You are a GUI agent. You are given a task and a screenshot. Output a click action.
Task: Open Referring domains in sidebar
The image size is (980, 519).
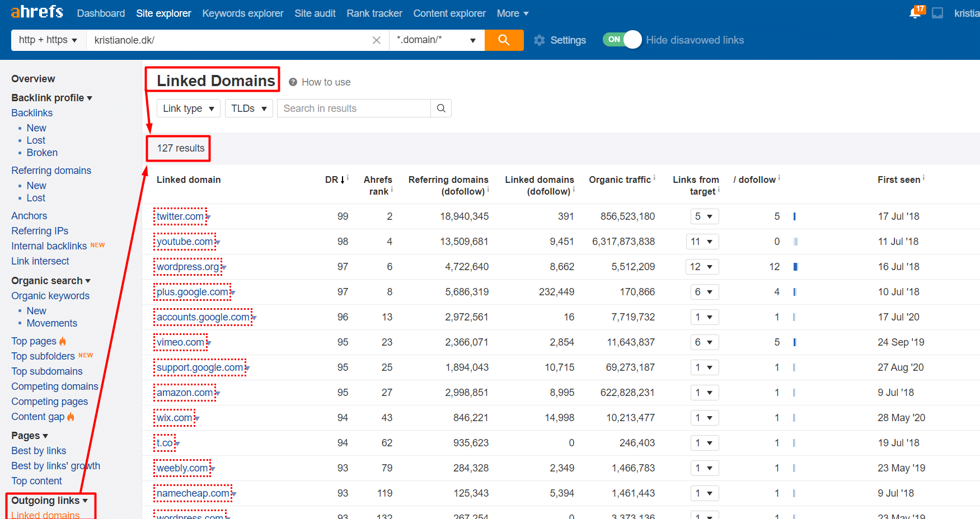coord(51,171)
